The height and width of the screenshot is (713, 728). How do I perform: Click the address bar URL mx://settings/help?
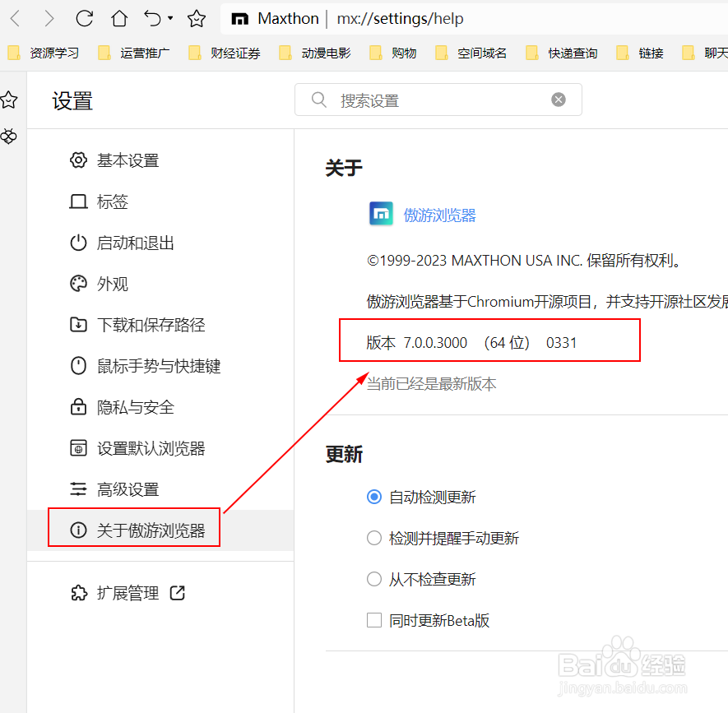click(x=400, y=19)
